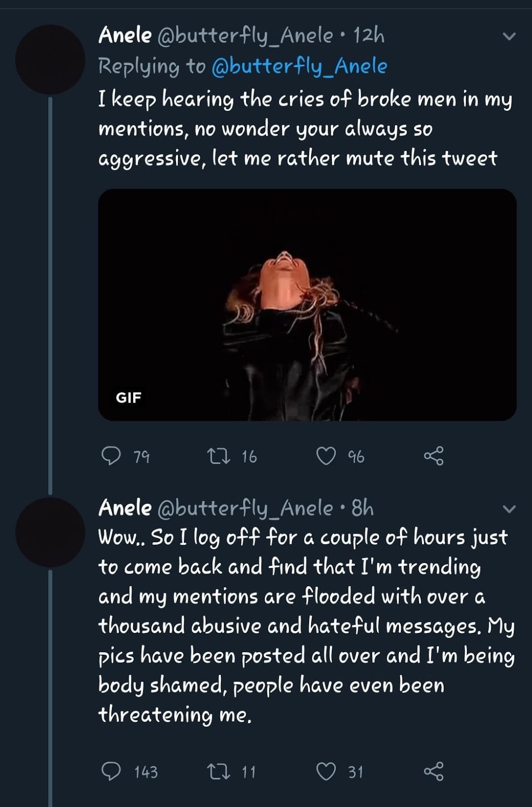This screenshot has height=807, width=532.
Task: Open Anele's profile name on 12h tweet
Action: [x=125, y=35]
